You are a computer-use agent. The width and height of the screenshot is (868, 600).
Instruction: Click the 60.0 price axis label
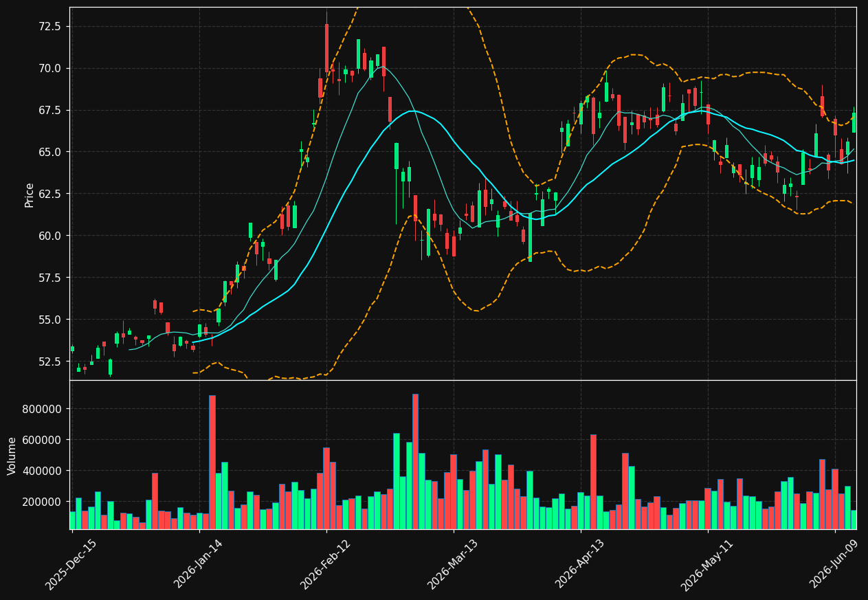(x=50, y=236)
